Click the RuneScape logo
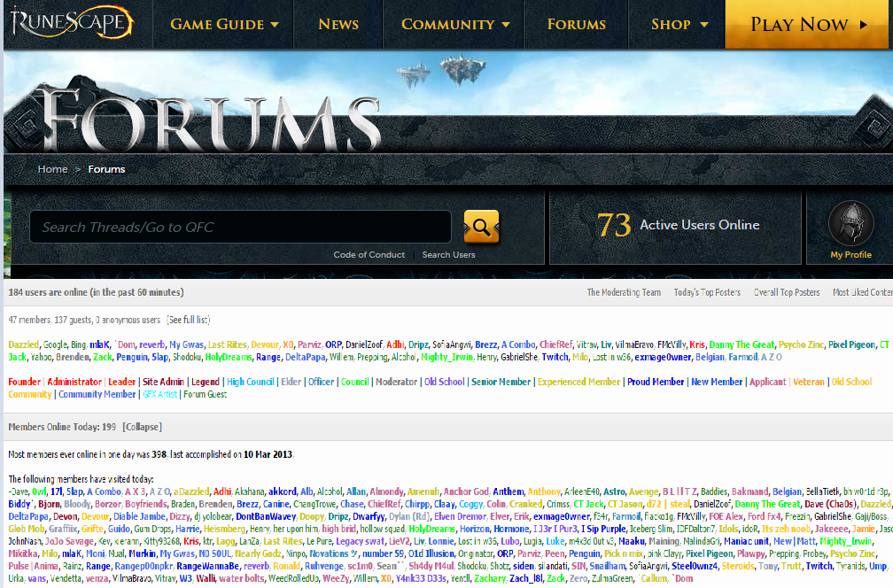893x588 pixels. [72, 23]
